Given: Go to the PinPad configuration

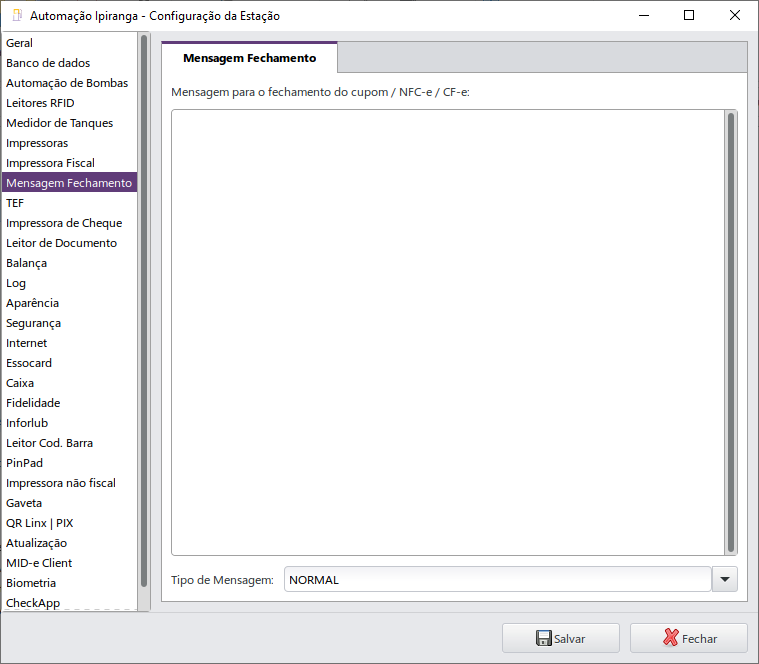Looking at the screenshot, I should 69,463.
